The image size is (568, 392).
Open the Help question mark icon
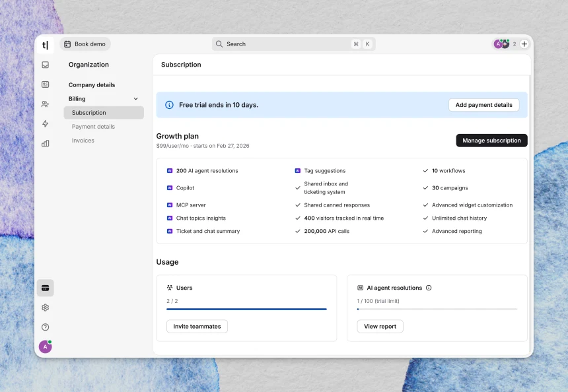(x=46, y=327)
